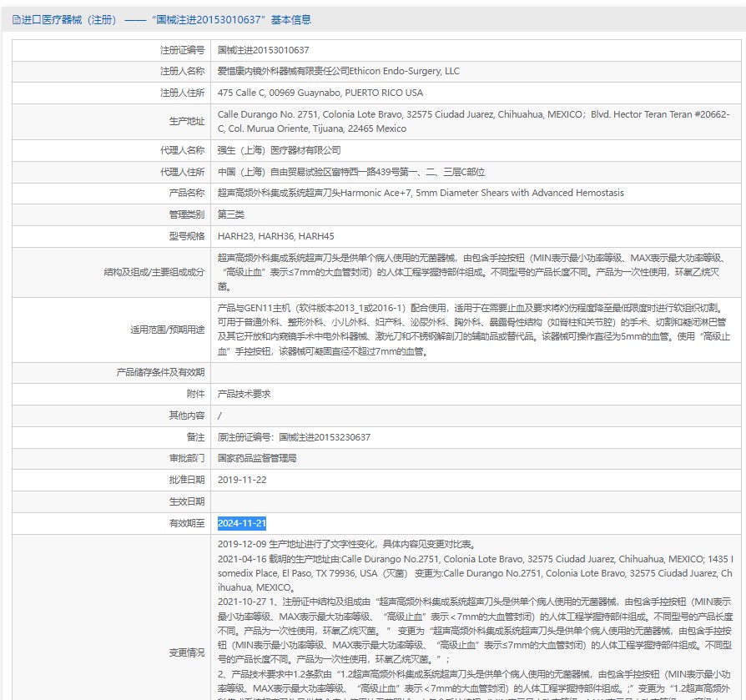The height and width of the screenshot is (700, 746).
Task: Click the 适用范围/预期用途 label
Action: [168, 330]
